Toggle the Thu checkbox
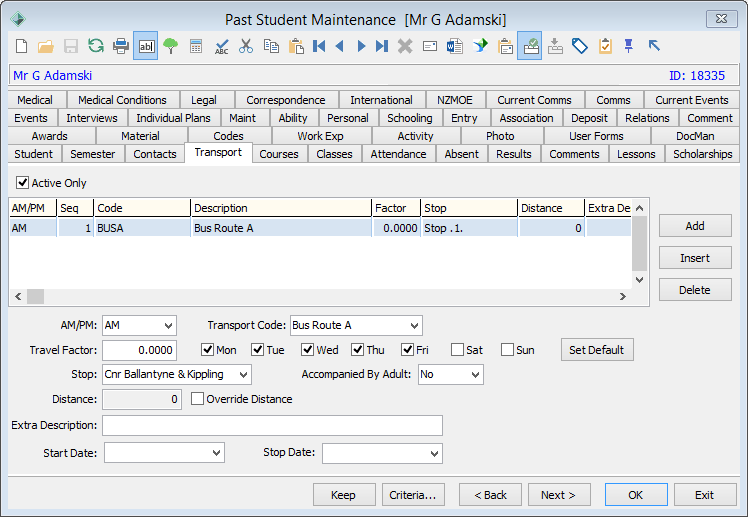Viewport: 748px width, 517px height. tap(357, 350)
